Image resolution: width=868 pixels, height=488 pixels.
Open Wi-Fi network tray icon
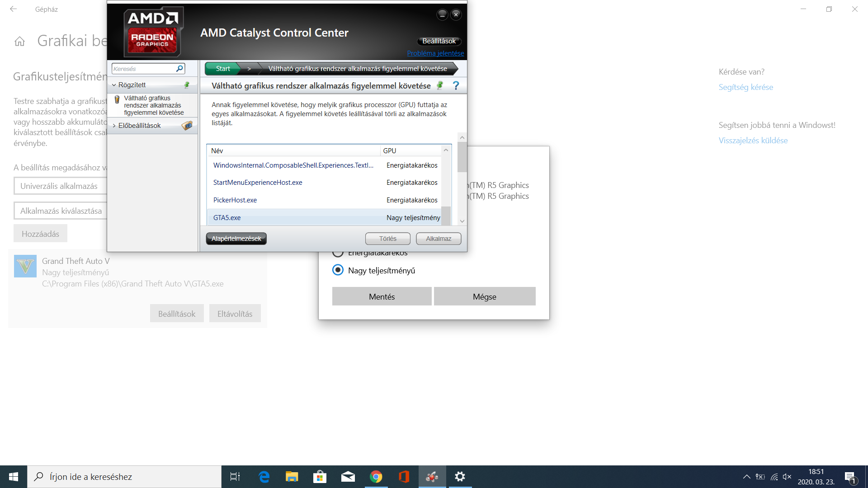point(774,477)
